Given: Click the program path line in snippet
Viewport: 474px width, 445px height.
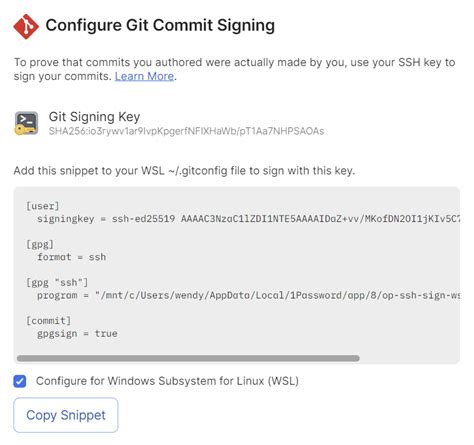Looking at the screenshot, I should (x=248, y=295).
